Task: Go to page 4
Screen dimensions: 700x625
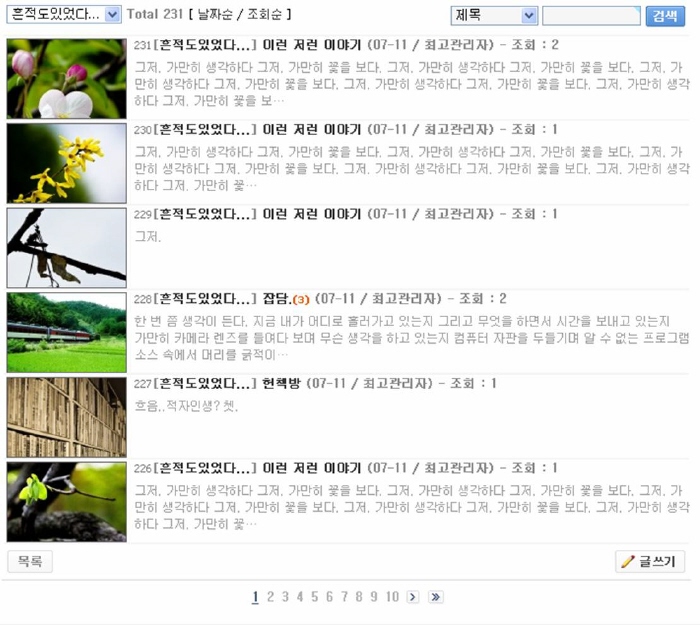Action: 300,597
